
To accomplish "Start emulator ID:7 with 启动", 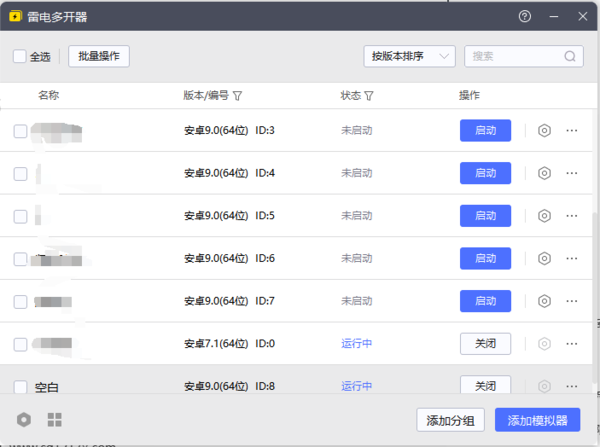I will pyautogui.click(x=485, y=301).
